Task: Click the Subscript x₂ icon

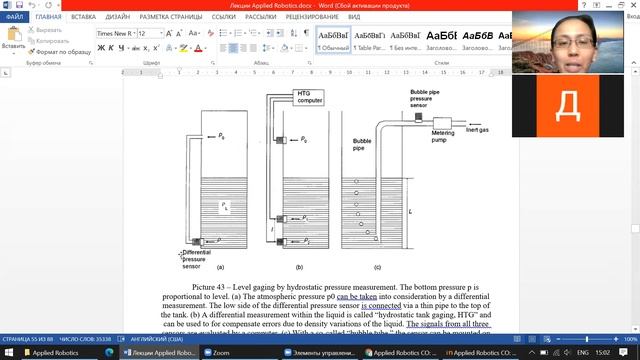Action: 147,48
